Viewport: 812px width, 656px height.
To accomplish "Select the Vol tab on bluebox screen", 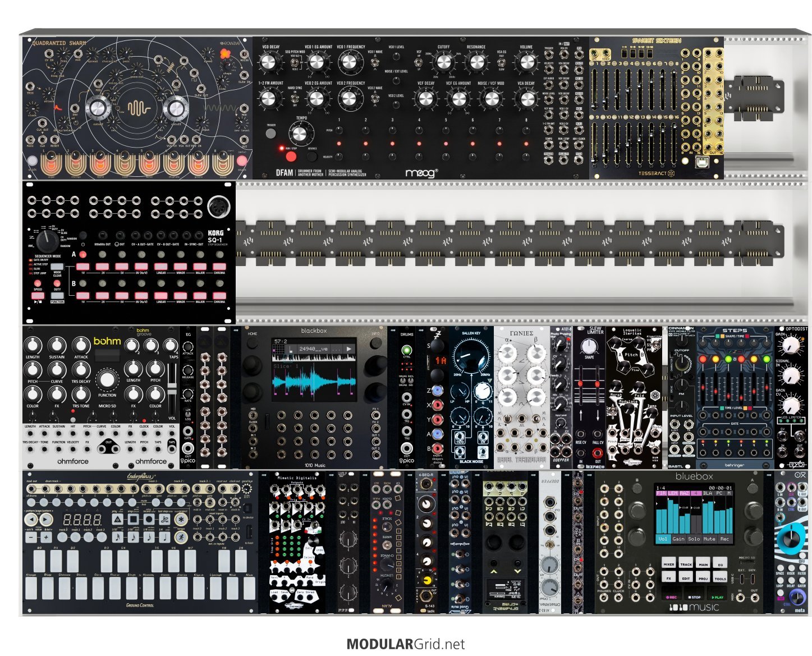I will pos(663,539).
